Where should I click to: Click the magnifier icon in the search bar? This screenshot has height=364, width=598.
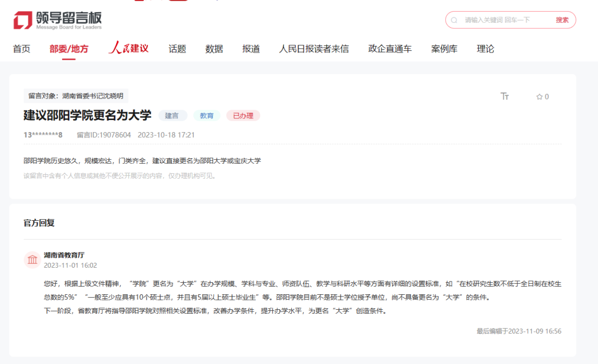click(455, 19)
